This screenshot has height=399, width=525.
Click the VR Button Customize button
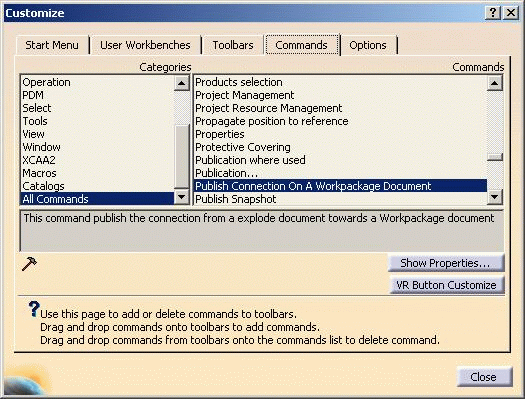point(446,285)
